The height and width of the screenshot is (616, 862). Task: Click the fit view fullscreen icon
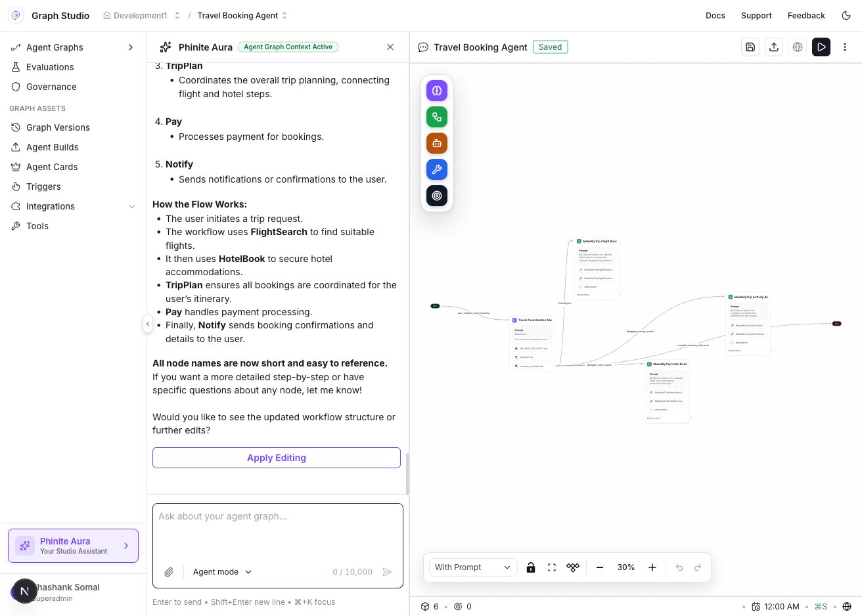tap(552, 567)
